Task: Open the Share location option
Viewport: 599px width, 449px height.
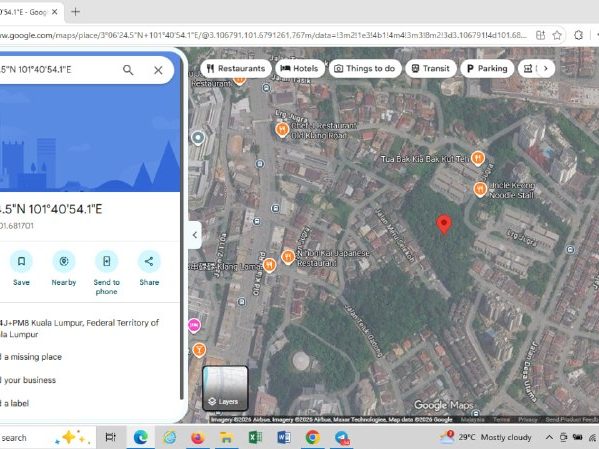Action: pyautogui.click(x=149, y=261)
